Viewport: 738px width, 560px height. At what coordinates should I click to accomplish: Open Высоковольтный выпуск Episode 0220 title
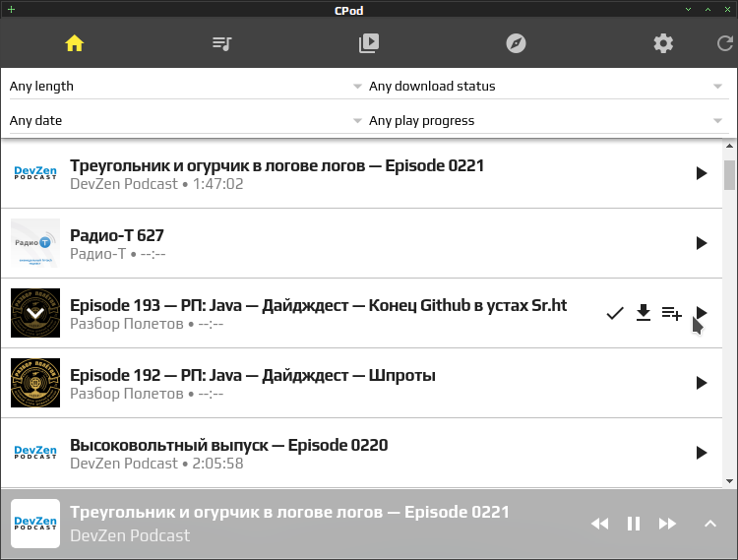point(228,445)
